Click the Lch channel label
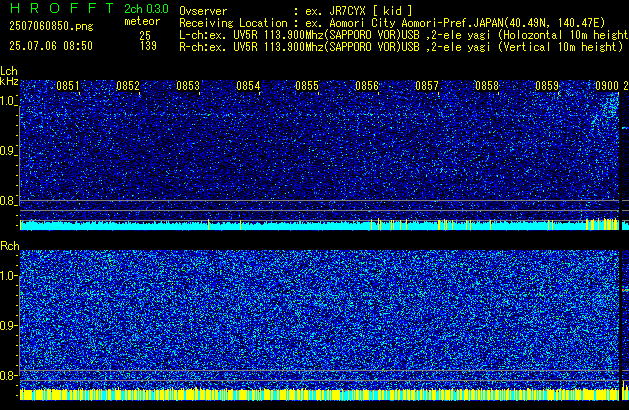 tap(9, 71)
